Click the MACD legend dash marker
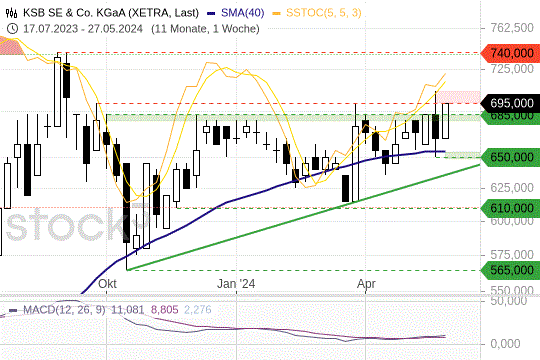Viewport: 540px width, 360px height. 13,310
